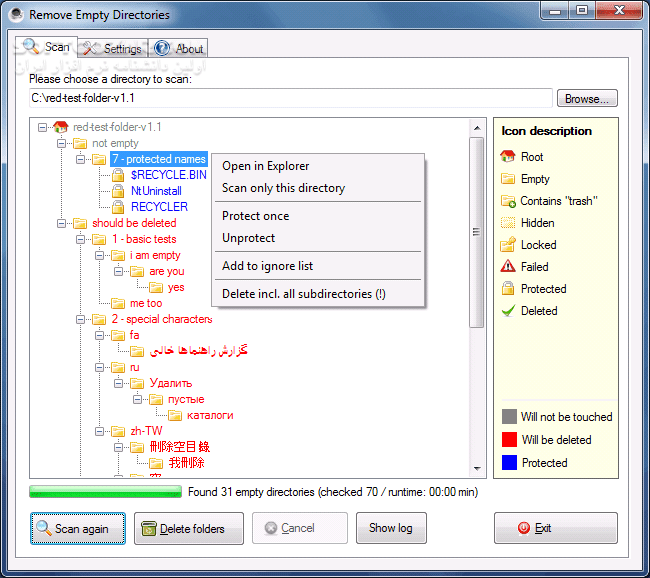Select 'Delete incl. all subdirectories (!)' entry
The height and width of the screenshot is (578, 650).
pyautogui.click(x=318, y=294)
